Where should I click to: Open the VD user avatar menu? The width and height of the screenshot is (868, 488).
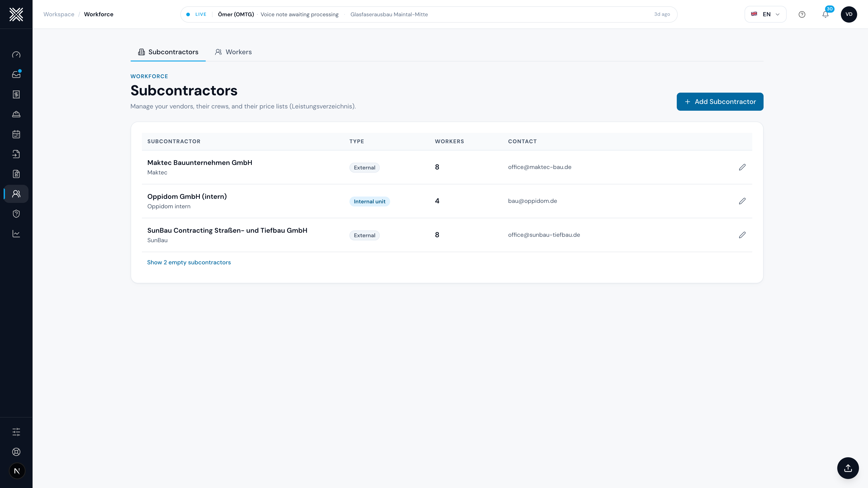[849, 14]
